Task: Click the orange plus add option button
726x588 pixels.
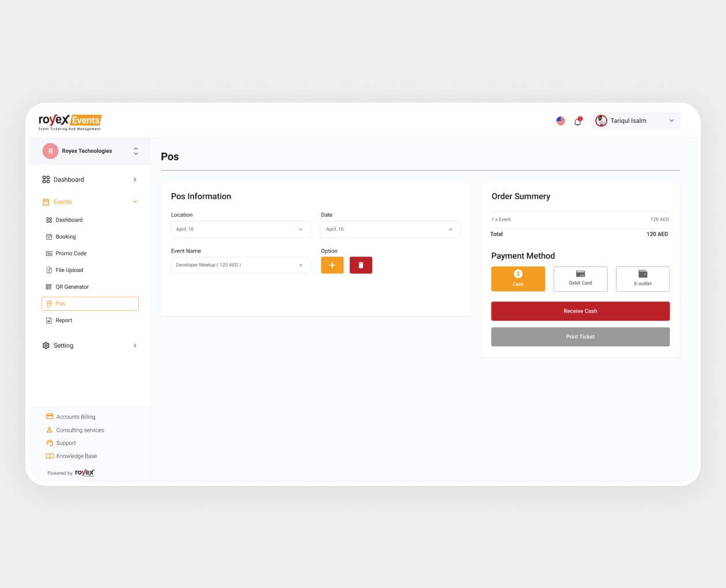Action: coord(332,265)
